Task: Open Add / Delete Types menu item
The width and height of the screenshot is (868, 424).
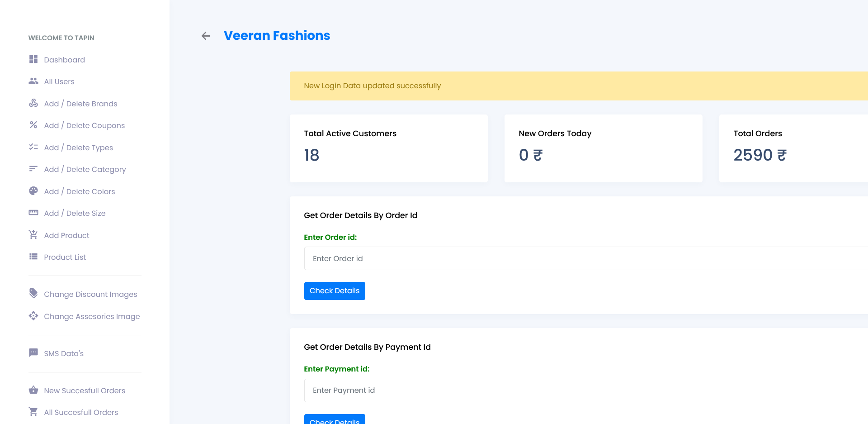Action: tap(78, 148)
